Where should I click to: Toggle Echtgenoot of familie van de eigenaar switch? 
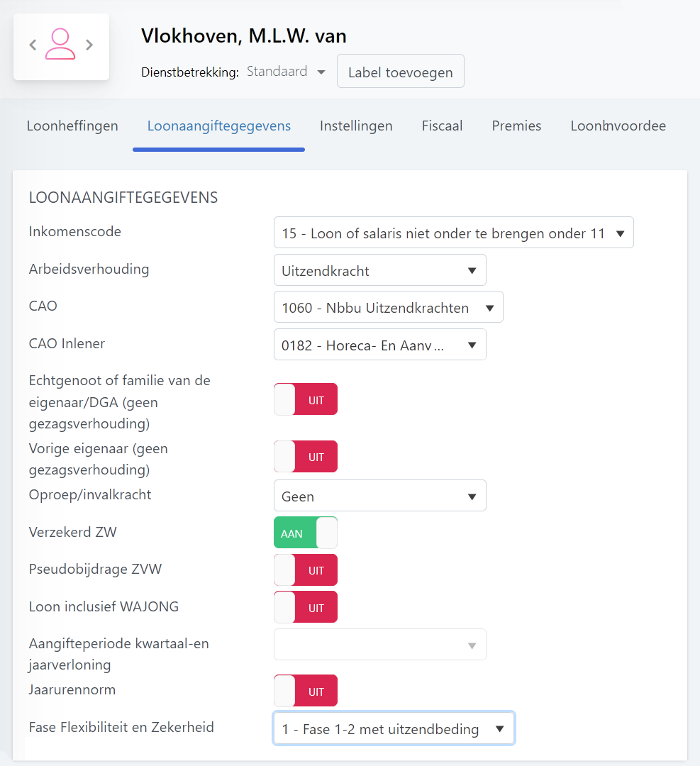pos(306,399)
